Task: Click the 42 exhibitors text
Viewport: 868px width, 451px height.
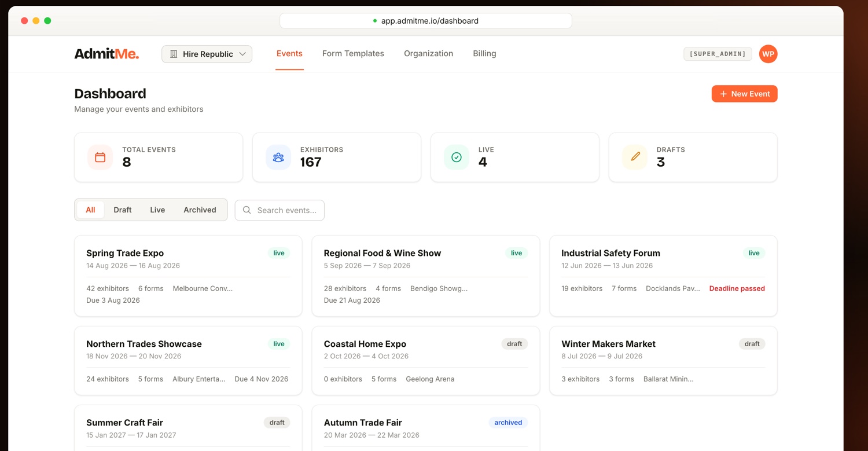Action: pyautogui.click(x=108, y=288)
